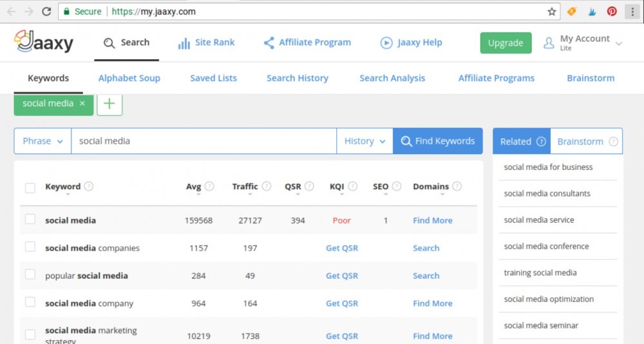644x344 pixels.
Task: Go back with the browser back arrow
Action: (x=11, y=12)
